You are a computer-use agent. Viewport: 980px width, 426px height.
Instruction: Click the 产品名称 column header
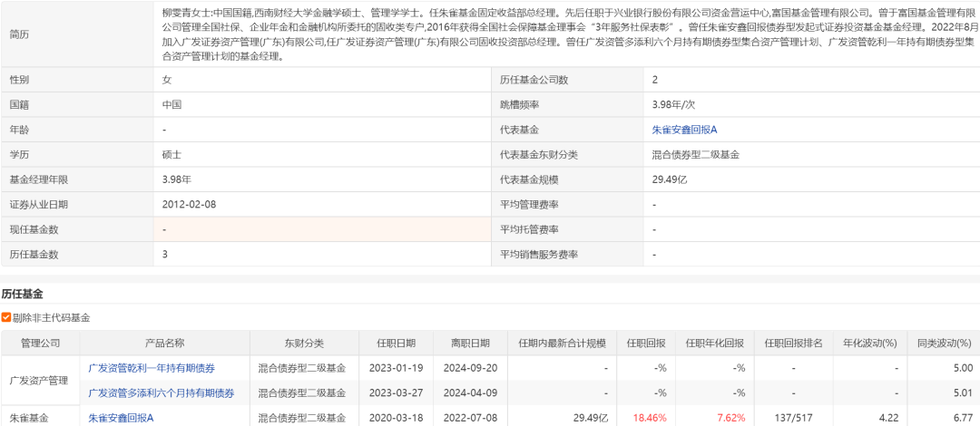tap(164, 343)
